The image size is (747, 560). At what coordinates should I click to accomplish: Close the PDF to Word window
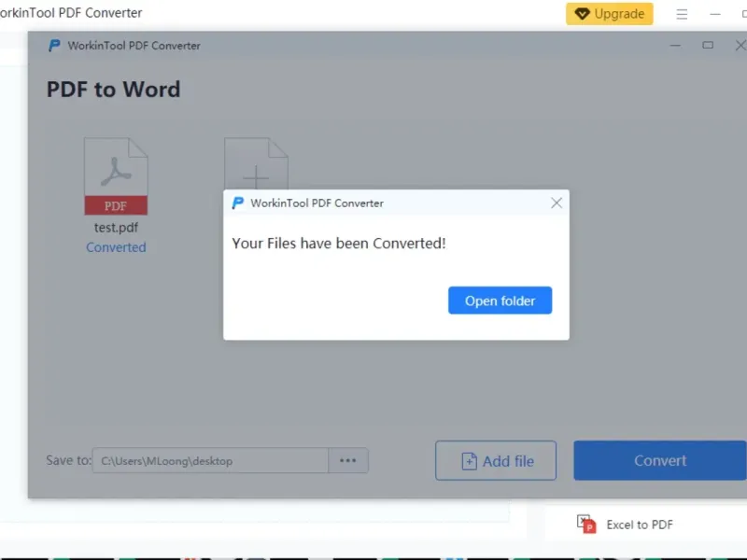point(740,45)
